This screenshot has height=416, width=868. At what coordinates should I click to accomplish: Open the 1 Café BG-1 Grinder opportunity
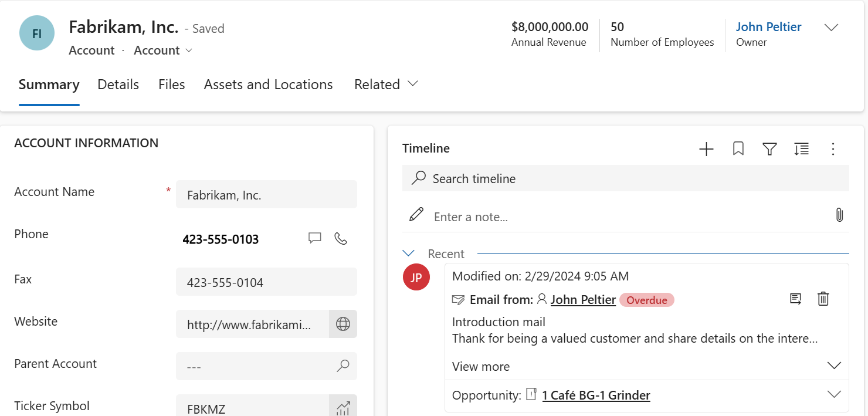(596, 395)
